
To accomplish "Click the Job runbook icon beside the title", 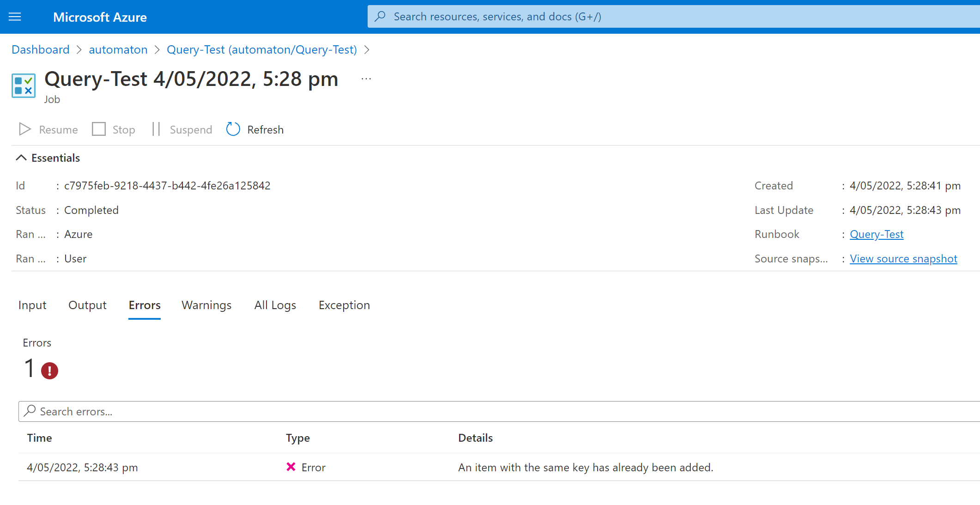I will [24, 85].
